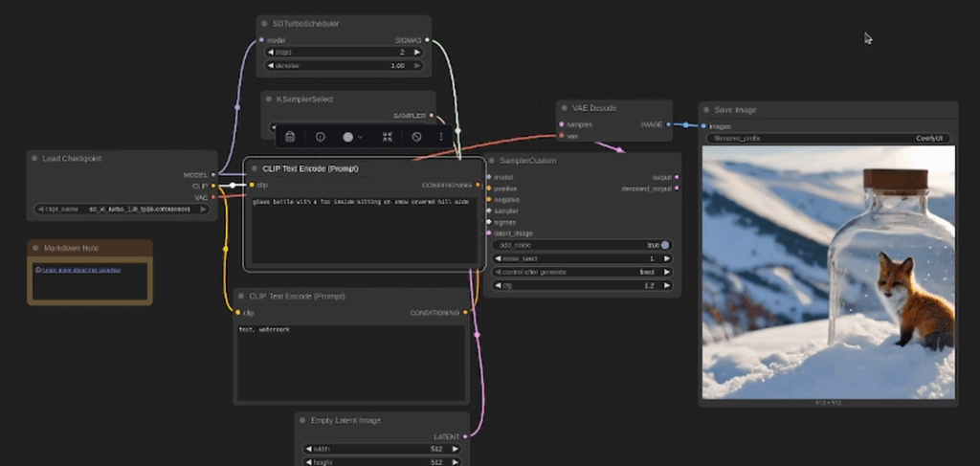This screenshot has width=980, height=466.
Task: Click right arrow on ckpt_name selector
Action: click(203, 209)
